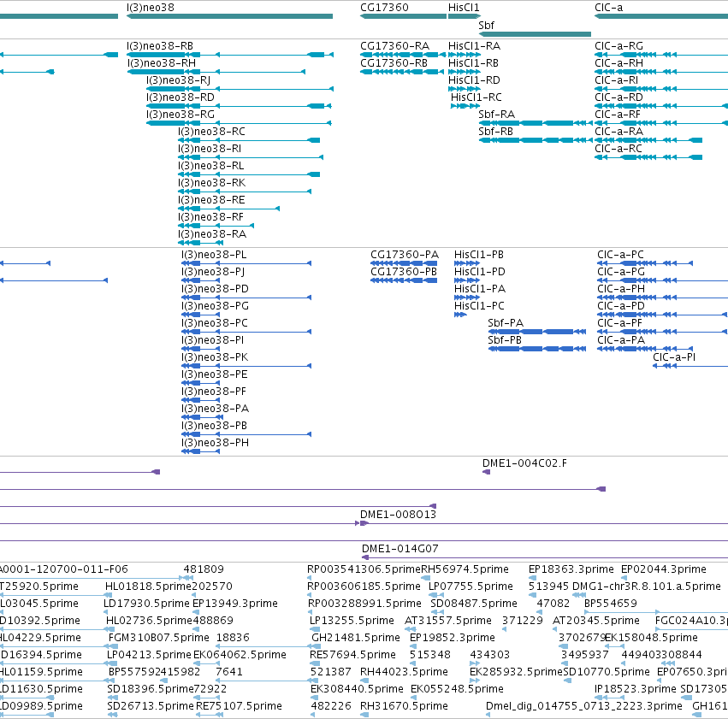Click protein l(3)neo38-PJ
Image resolution: width=728 pixels, height=719 pixels.
(x=200, y=280)
